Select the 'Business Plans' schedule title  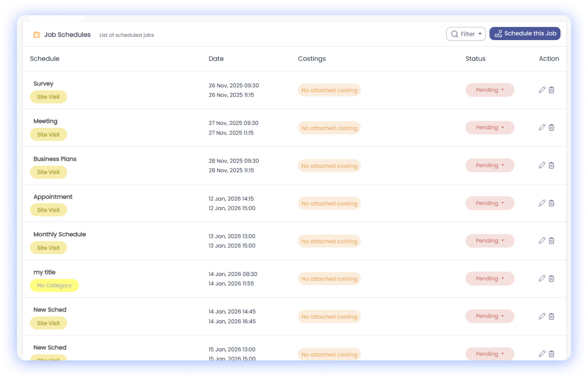(55, 159)
